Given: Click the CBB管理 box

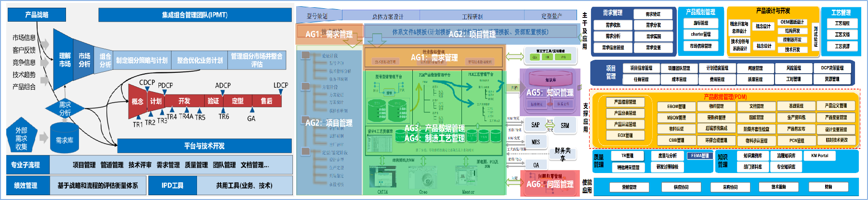Looking at the screenshot, I should (x=676, y=140).
